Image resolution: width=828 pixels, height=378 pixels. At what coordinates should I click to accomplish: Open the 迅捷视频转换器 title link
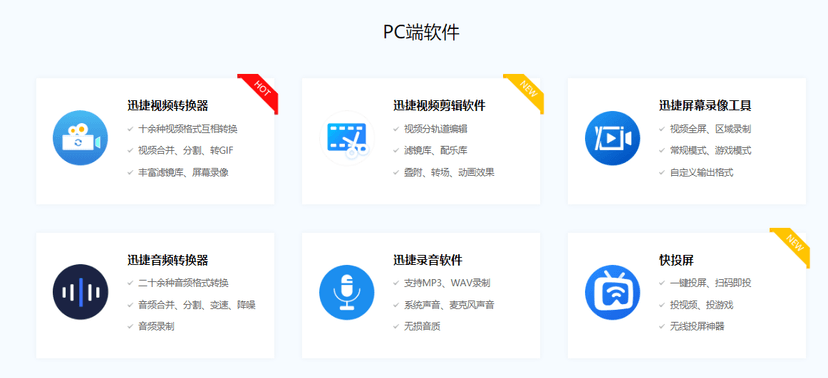pos(167,106)
